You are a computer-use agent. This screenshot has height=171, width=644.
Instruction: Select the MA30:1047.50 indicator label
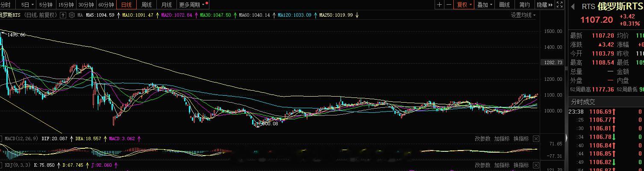pos(215,15)
